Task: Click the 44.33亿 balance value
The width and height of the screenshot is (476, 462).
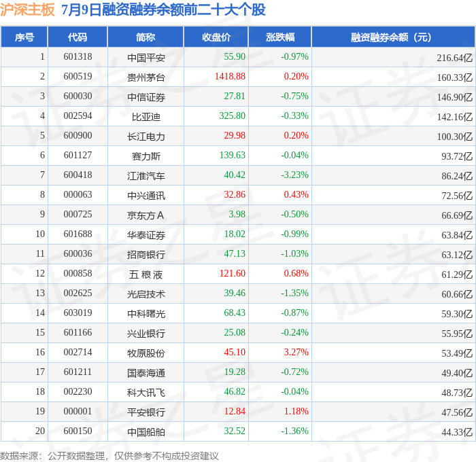Action: coord(457,432)
